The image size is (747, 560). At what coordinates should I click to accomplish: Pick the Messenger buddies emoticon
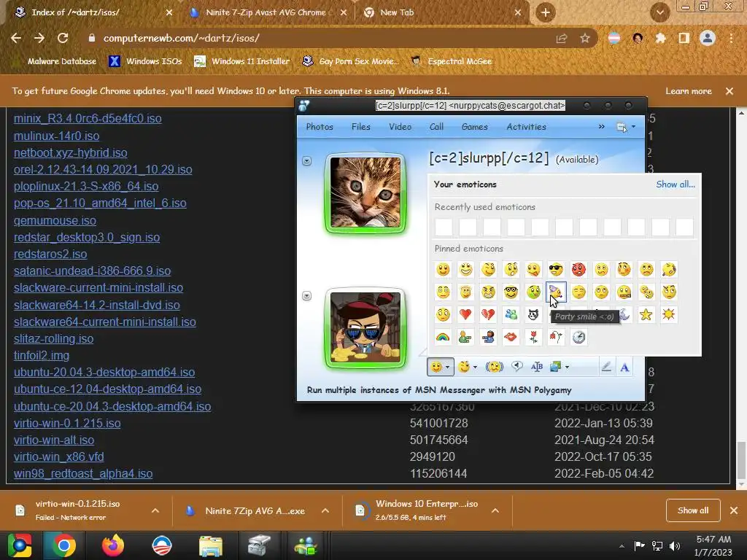[510, 314]
